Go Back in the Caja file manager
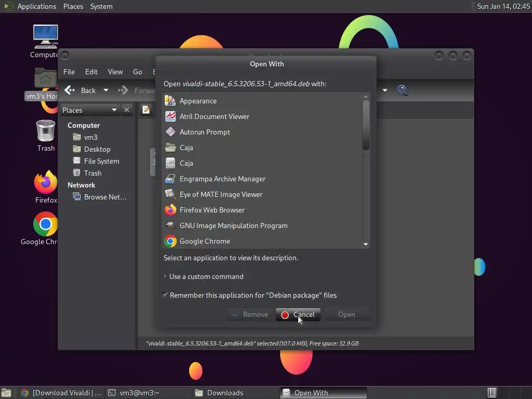This screenshot has height=399, width=532. (81, 90)
